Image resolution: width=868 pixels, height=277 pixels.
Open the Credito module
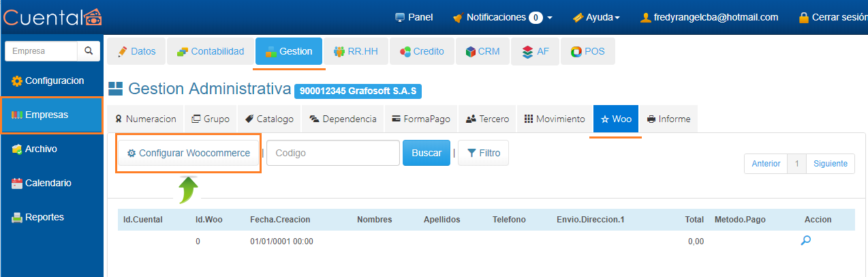point(422,51)
